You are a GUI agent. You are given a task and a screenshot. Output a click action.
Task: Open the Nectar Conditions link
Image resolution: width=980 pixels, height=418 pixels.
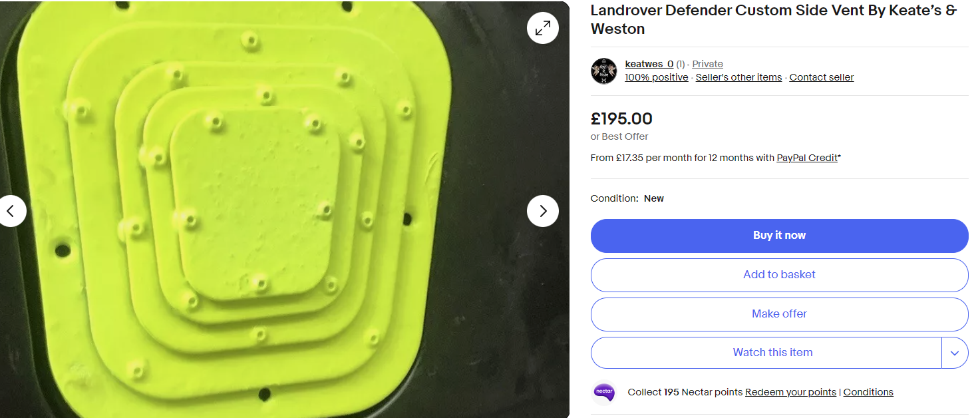tap(868, 392)
